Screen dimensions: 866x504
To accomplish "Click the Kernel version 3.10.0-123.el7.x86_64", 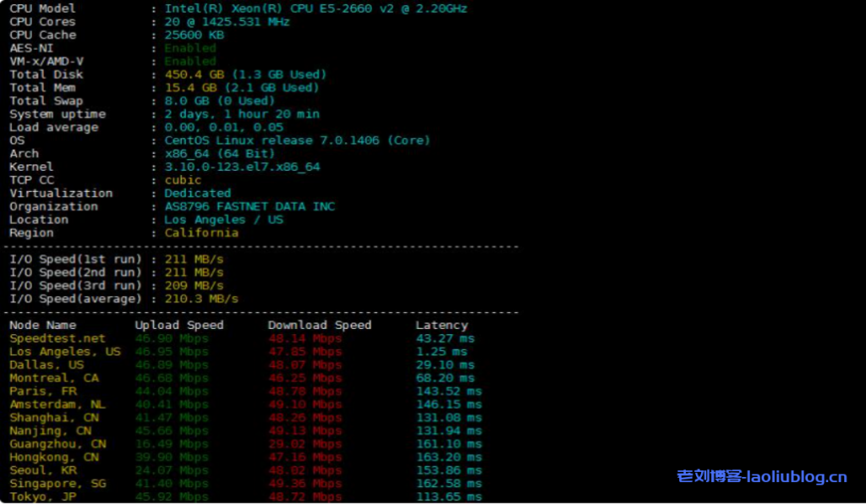I will [242, 167].
